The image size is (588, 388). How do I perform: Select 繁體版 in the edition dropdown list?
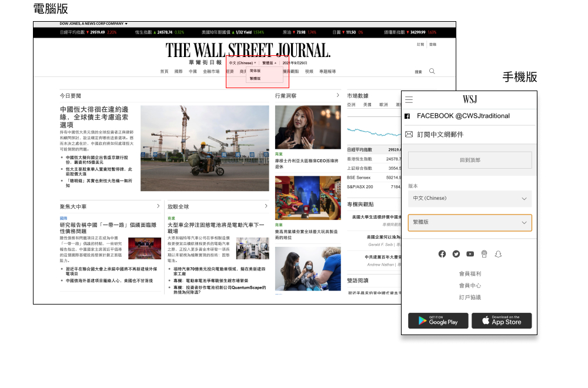[255, 79]
